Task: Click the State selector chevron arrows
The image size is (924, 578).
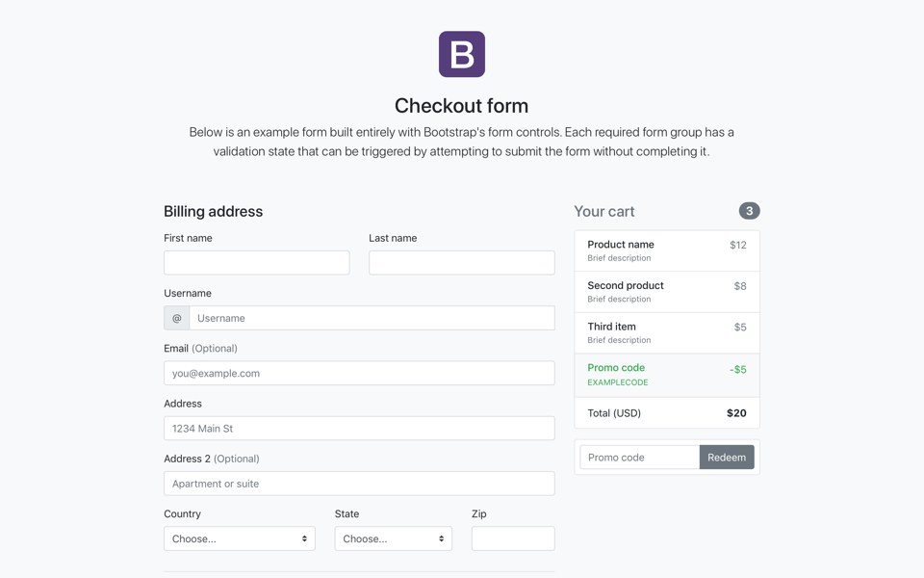Action: [441, 538]
